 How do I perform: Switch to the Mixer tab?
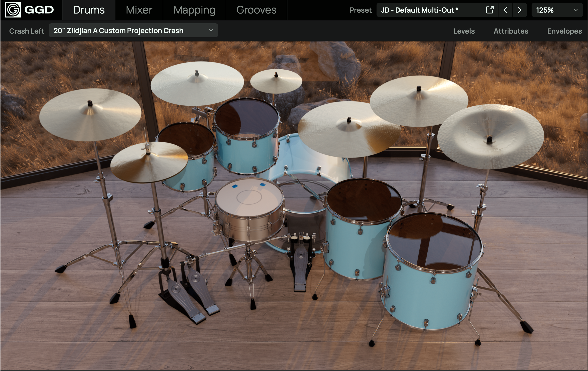click(x=139, y=10)
